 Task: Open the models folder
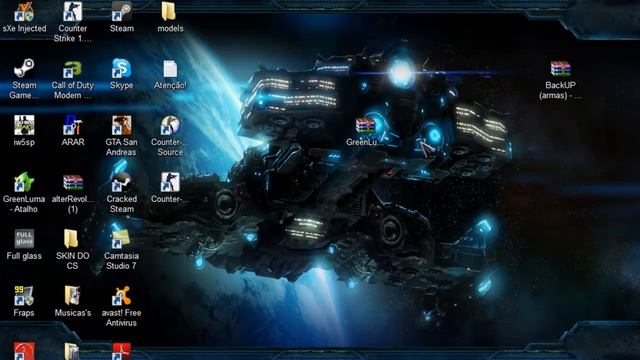pos(169,12)
